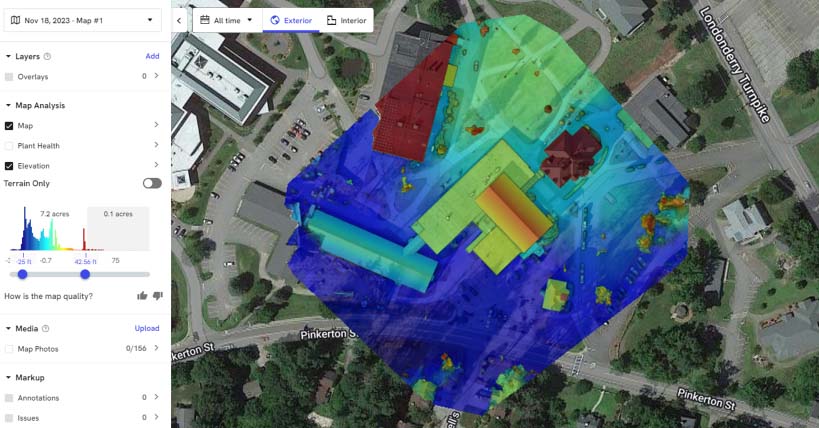The image size is (819, 428).
Task: Click the thumbs down map quality icon
Action: coord(157,296)
